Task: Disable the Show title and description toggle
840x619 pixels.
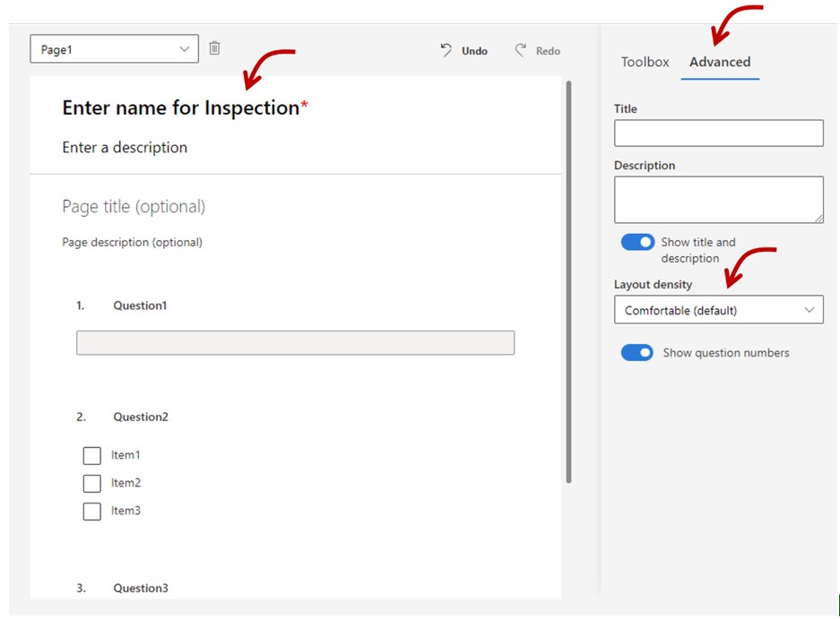Action: tap(636, 242)
